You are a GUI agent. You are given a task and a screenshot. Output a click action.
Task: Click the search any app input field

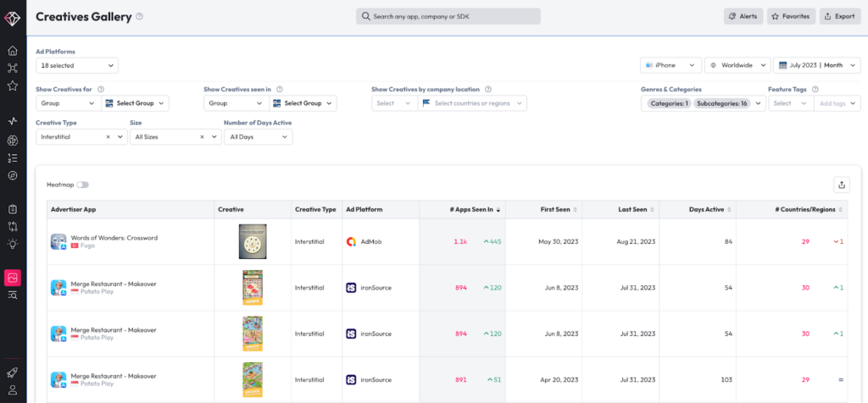point(448,17)
